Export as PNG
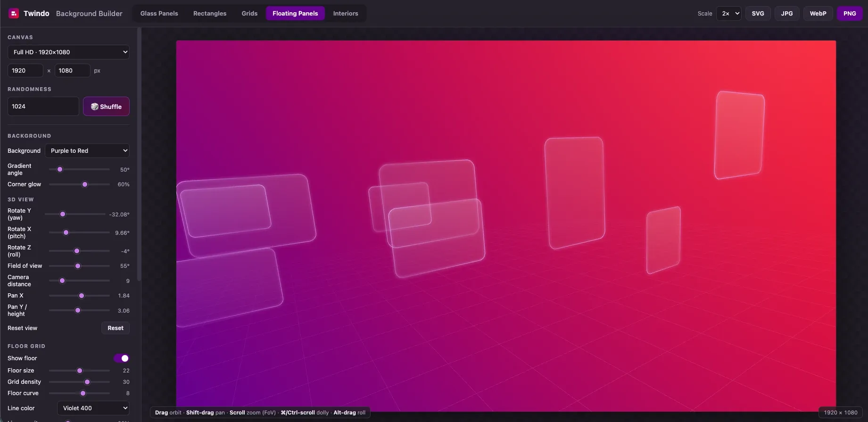Screen dimensions: 868x422 pyautogui.click(x=850, y=13)
